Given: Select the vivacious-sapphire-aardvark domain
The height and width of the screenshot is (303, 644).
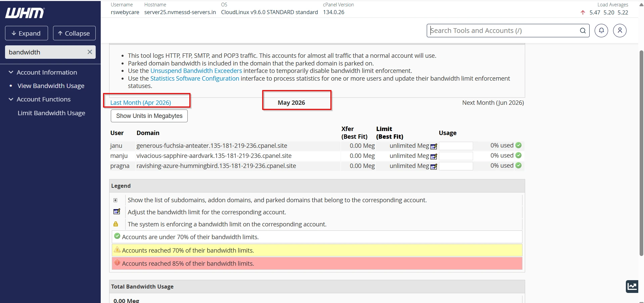Looking at the screenshot, I should [x=214, y=156].
